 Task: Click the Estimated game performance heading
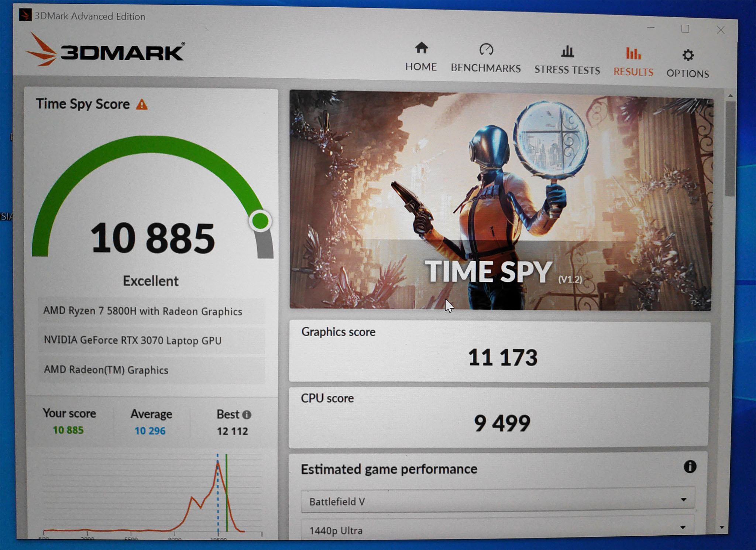click(389, 469)
